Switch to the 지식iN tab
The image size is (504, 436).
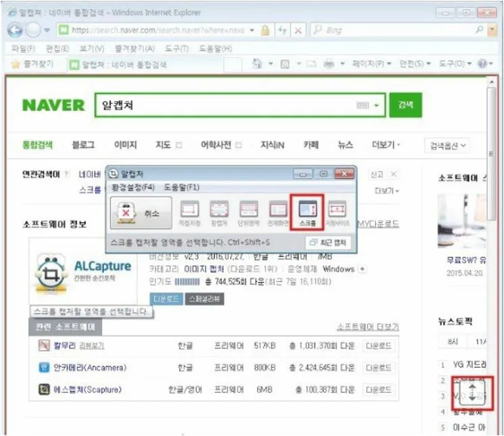[272, 145]
